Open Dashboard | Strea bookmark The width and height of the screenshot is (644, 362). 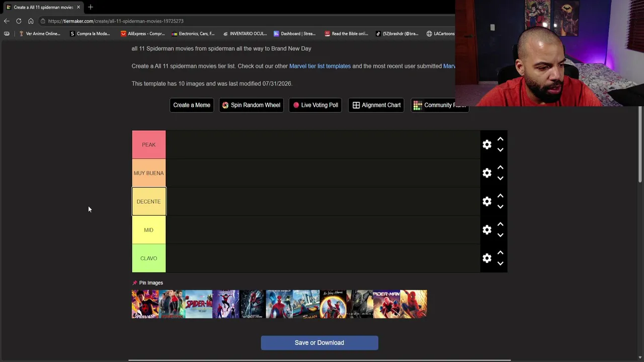[295, 34]
